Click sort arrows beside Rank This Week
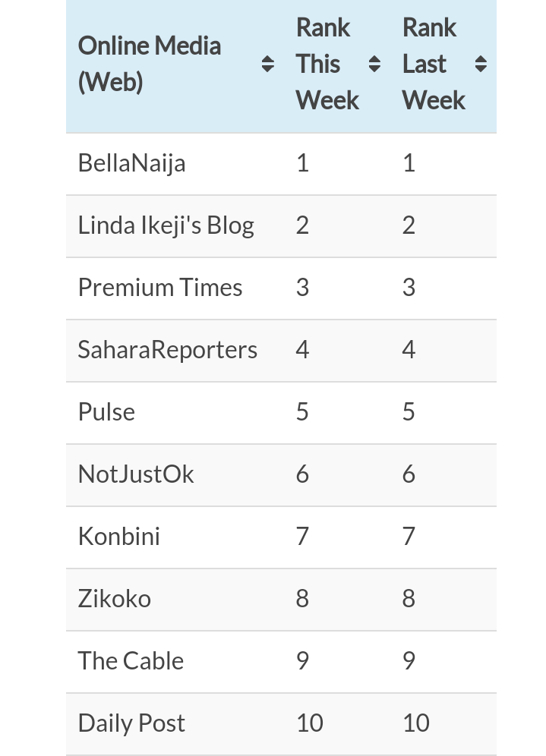The height and width of the screenshot is (756, 546). [374, 64]
